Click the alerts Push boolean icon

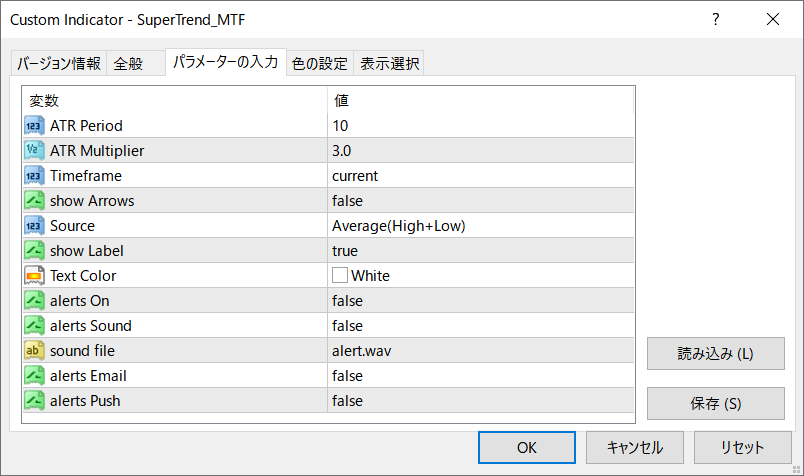tap(34, 401)
